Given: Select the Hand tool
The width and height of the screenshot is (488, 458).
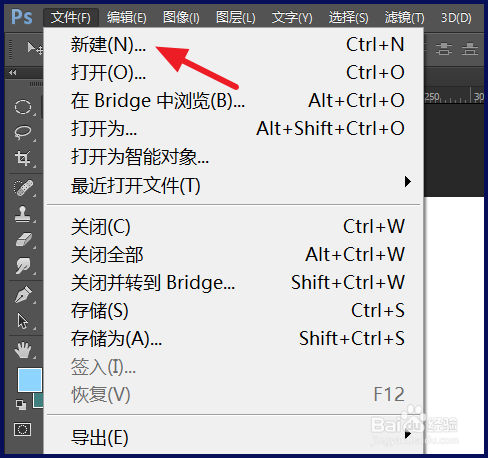Looking at the screenshot, I should pyautogui.click(x=23, y=350).
